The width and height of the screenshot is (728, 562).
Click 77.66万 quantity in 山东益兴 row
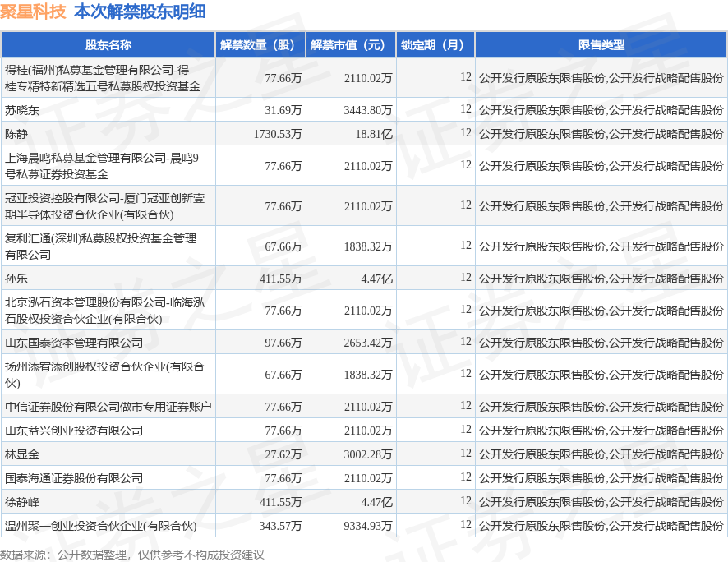[283, 431]
